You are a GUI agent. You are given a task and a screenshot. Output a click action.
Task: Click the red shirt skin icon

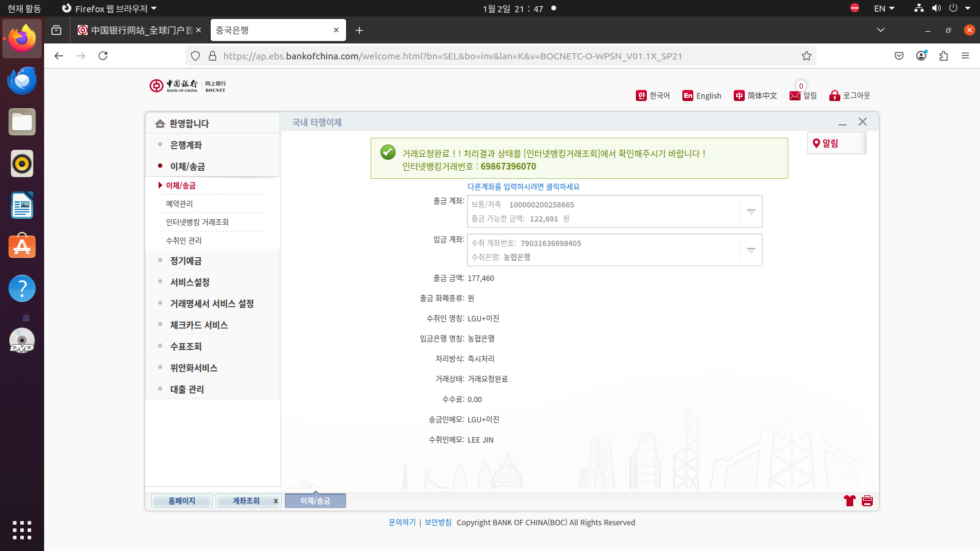(x=849, y=501)
